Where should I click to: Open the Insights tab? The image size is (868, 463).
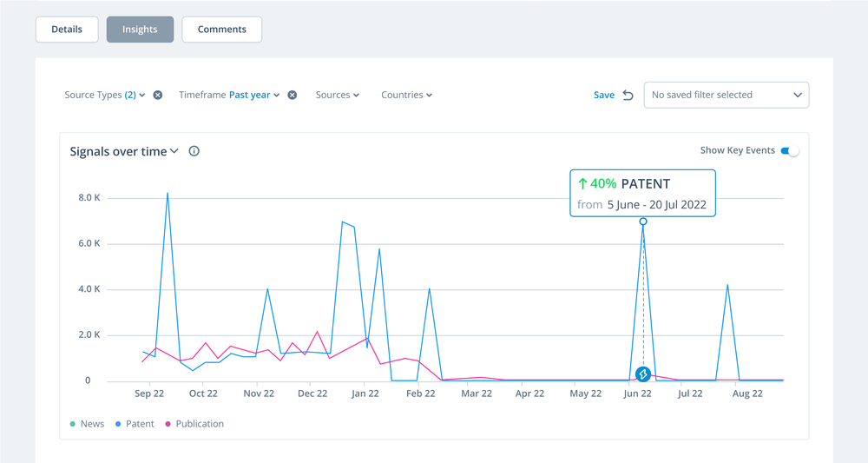pos(140,30)
